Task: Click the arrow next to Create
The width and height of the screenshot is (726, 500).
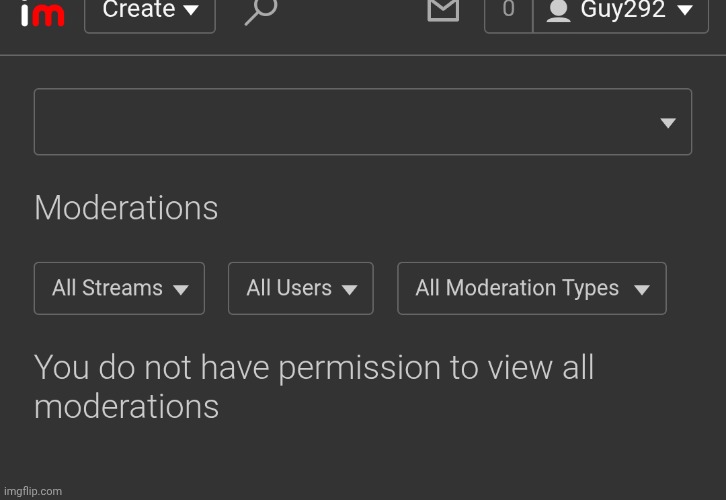Action: (x=191, y=11)
